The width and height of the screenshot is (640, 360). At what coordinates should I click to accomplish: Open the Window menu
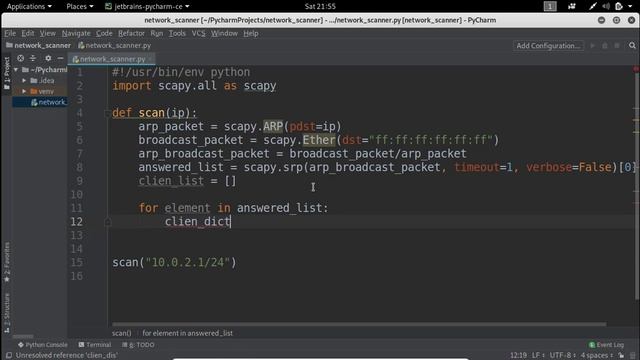pyautogui.click(x=224, y=33)
